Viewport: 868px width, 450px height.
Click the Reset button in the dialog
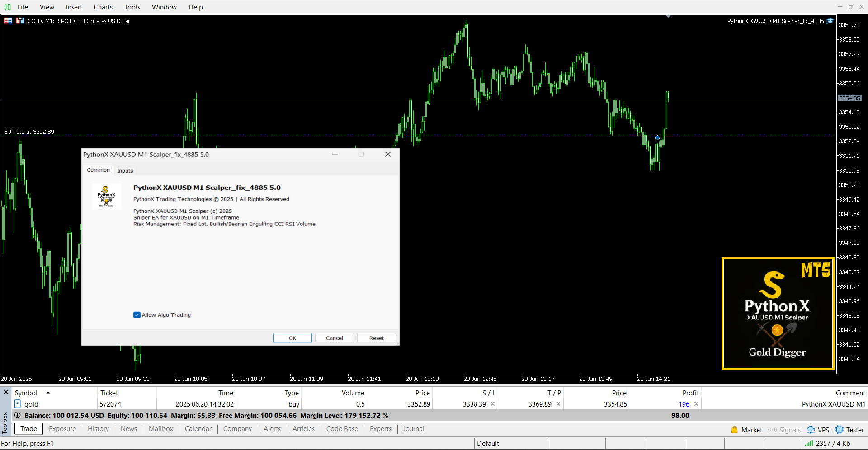pos(376,338)
